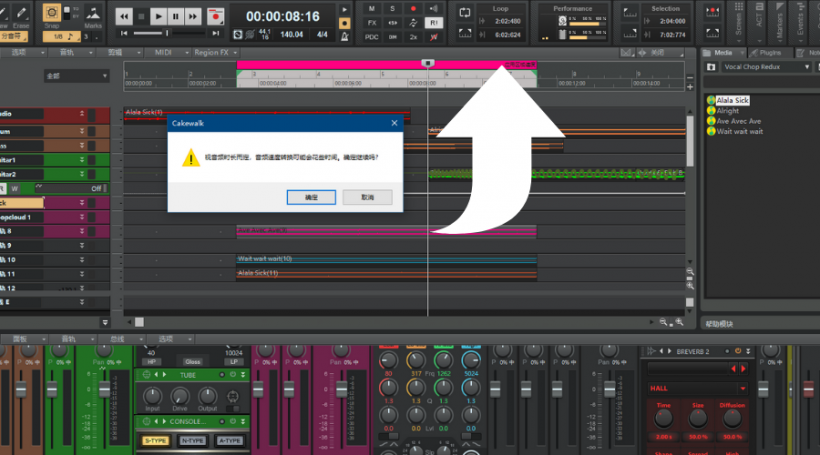Click the R! automation read button
Viewport: 820px width, 455px height.
click(434, 23)
